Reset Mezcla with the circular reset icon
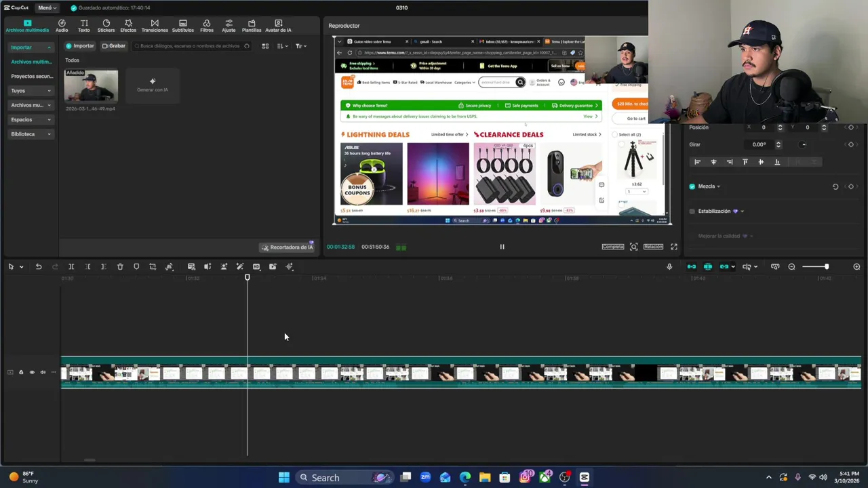Image resolution: width=868 pixels, height=488 pixels. click(x=835, y=186)
